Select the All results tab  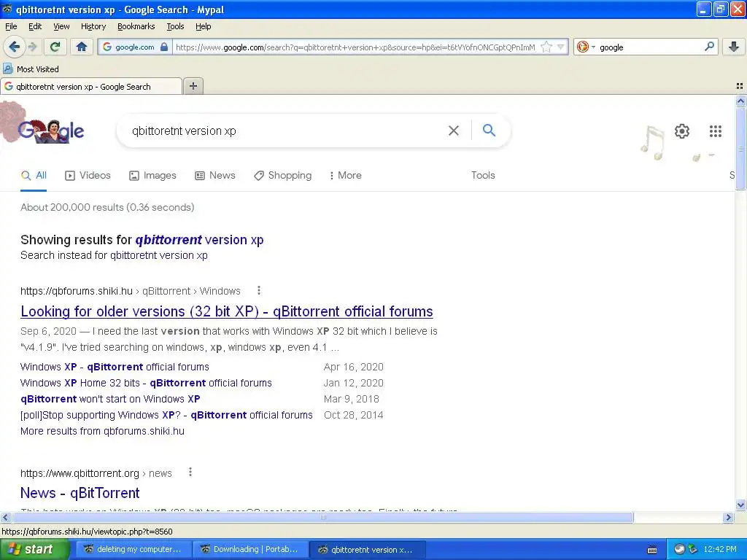click(x=34, y=175)
